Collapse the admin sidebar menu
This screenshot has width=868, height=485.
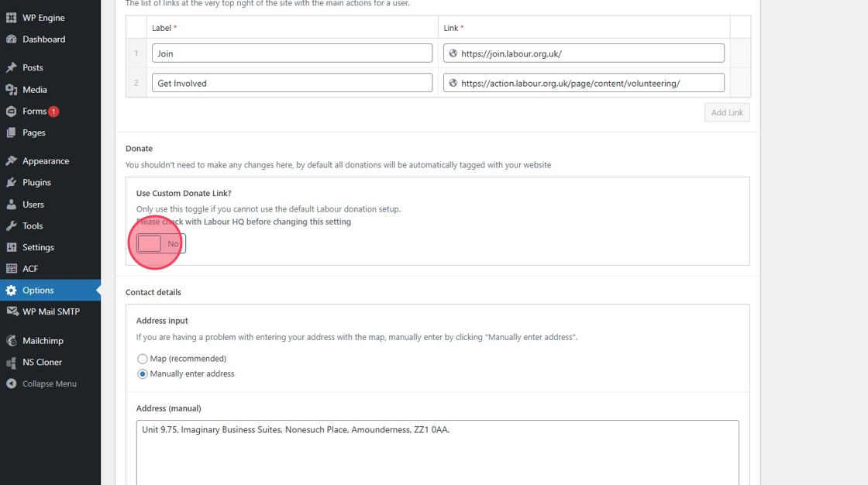click(49, 384)
